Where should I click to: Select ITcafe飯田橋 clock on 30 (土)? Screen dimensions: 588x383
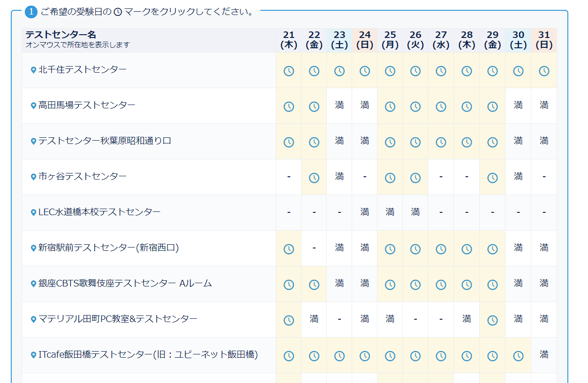pyautogui.click(x=518, y=356)
